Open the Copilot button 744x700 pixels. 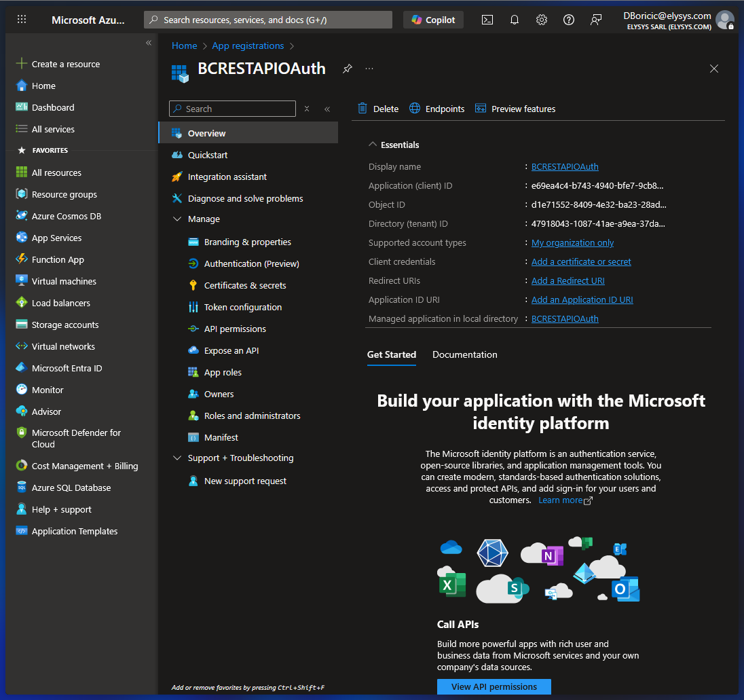(433, 20)
